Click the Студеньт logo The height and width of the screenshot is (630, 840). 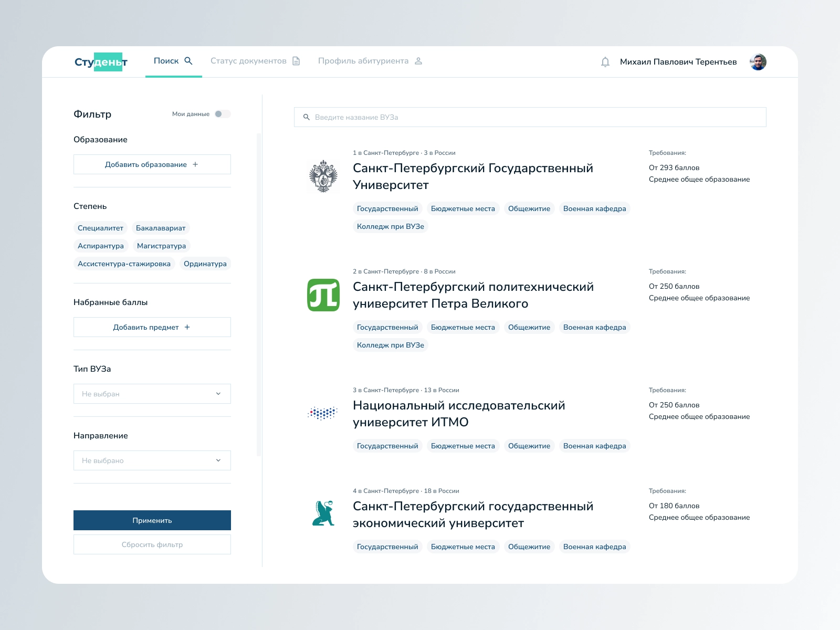pyautogui.click(x=101, y=62)
